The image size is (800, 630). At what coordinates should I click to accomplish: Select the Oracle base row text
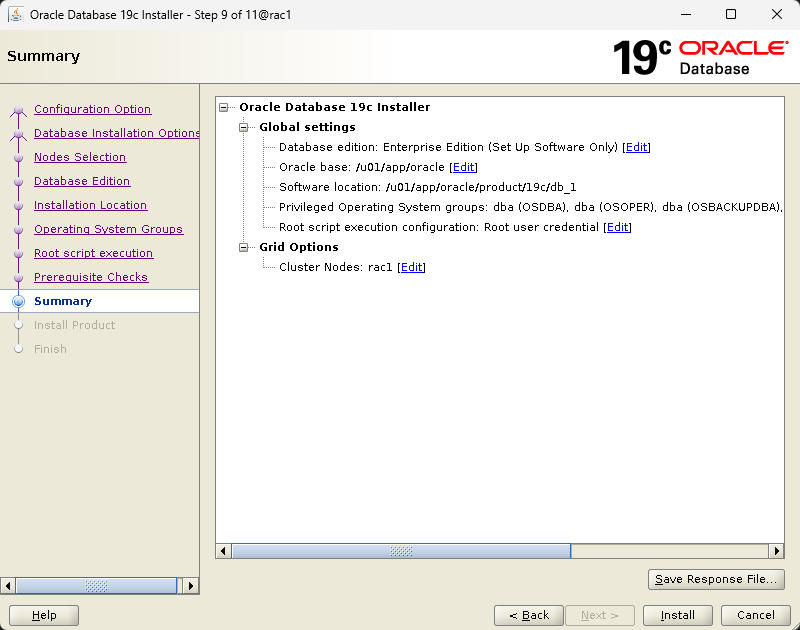point(362,167)
